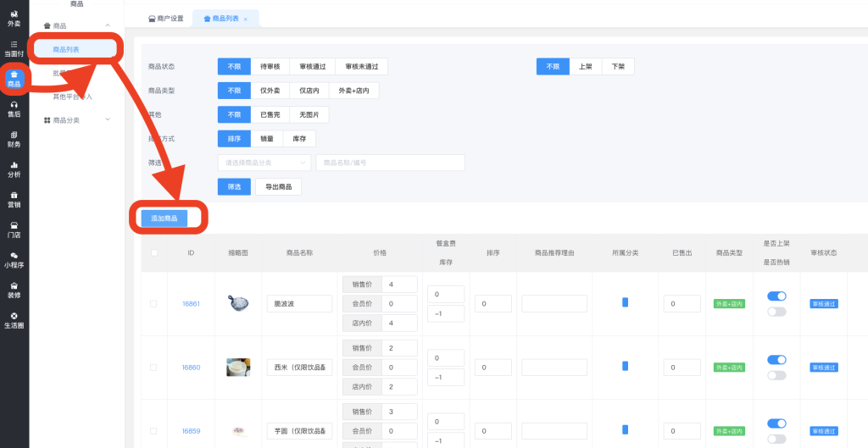868x448 pixels.
Task: Open the 小程序 sidebar section
Action: tap(14, 260)
